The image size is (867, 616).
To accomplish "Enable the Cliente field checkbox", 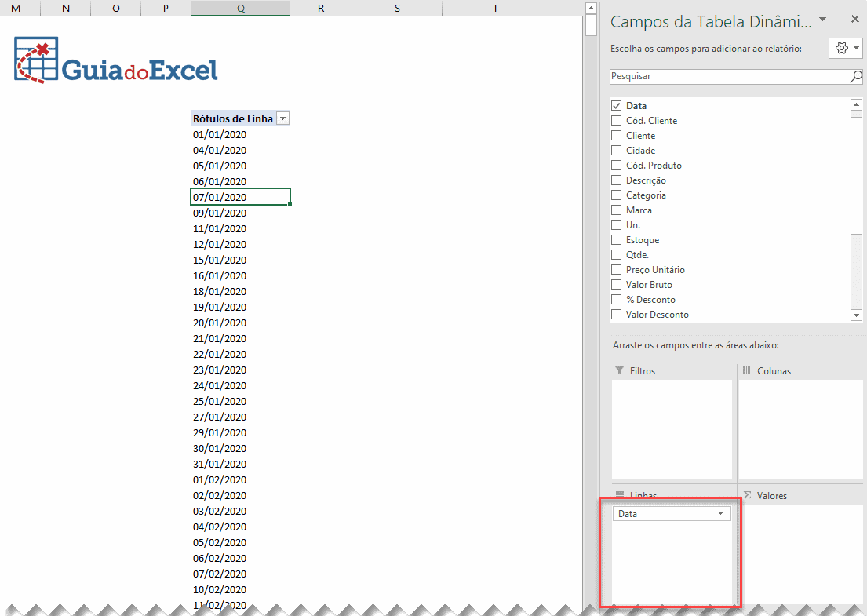I will 616,136.
